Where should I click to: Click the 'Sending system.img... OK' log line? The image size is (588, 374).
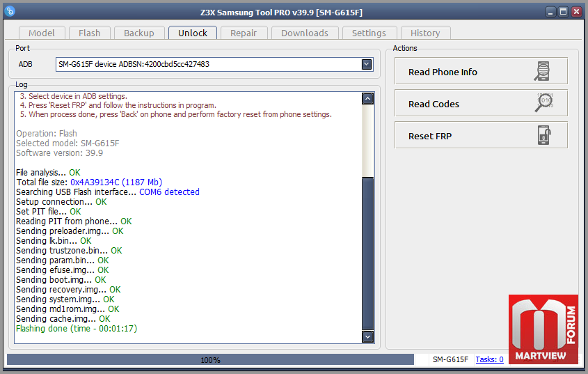[65, 299]
